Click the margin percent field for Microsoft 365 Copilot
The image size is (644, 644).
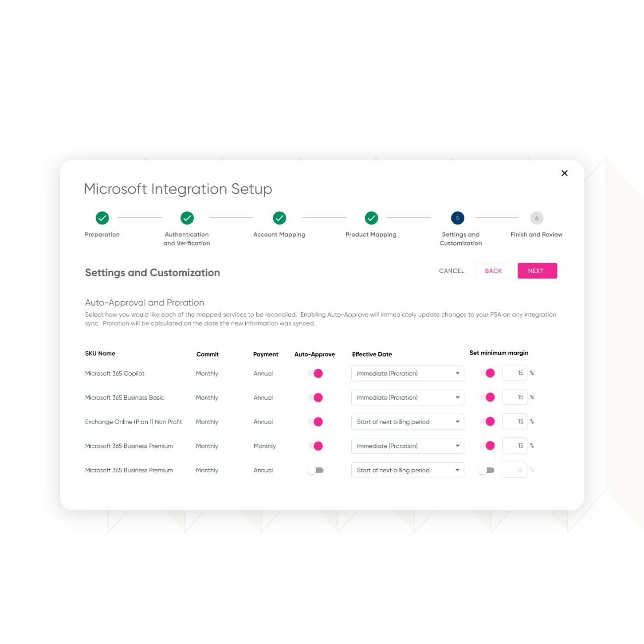(x=515, y=373)
